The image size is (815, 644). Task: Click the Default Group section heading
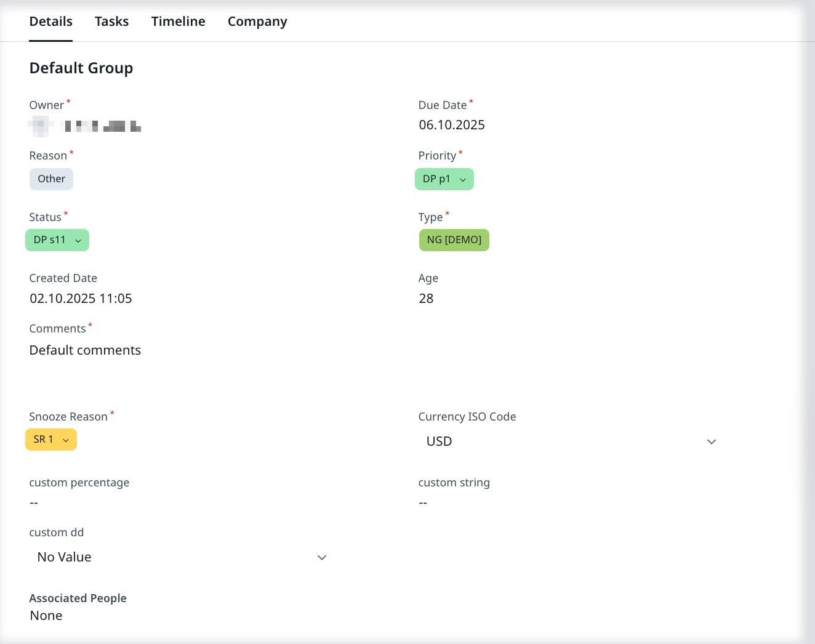click(x=81, y=68)
